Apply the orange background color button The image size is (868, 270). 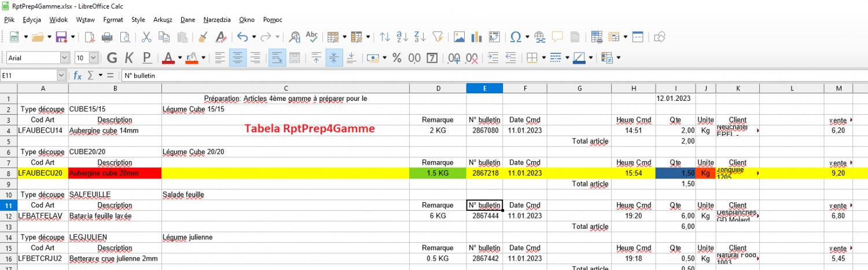[193, 58]
